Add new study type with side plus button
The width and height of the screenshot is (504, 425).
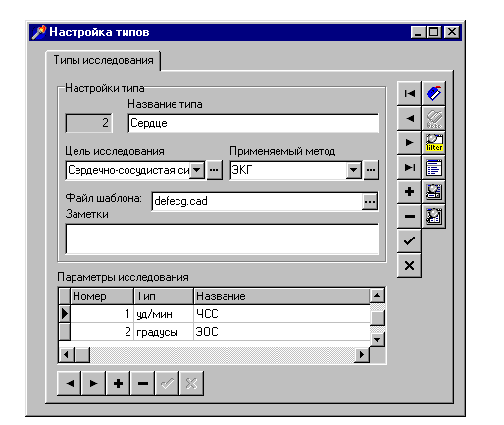click(x=409, y=191)
